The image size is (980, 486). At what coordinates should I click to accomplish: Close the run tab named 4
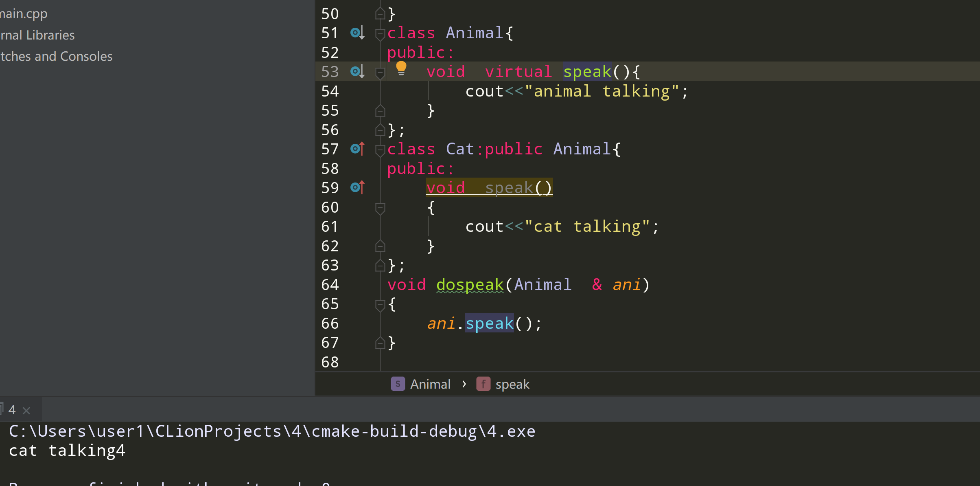click(x=26, y=410)
